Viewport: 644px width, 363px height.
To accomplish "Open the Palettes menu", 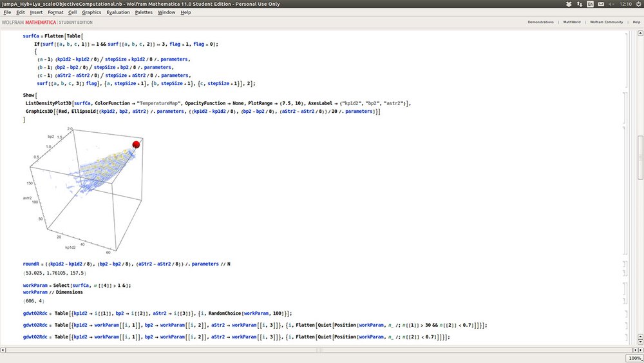I will point(144,12).
